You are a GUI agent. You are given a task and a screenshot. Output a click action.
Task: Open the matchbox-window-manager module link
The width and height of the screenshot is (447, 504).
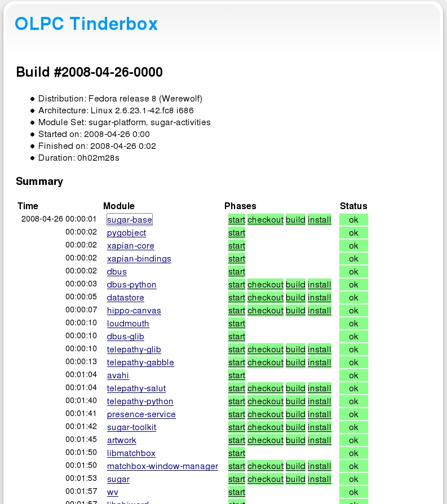162,466
